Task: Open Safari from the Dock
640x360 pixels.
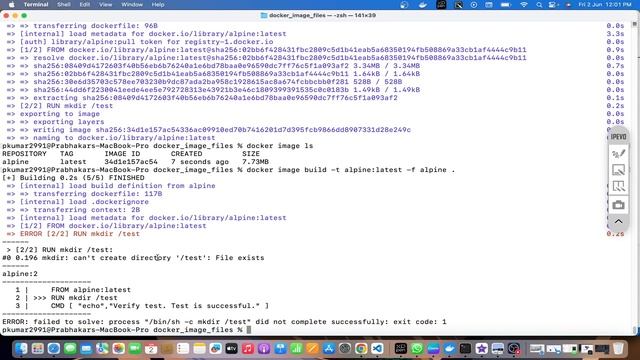Action: [53, 349]
